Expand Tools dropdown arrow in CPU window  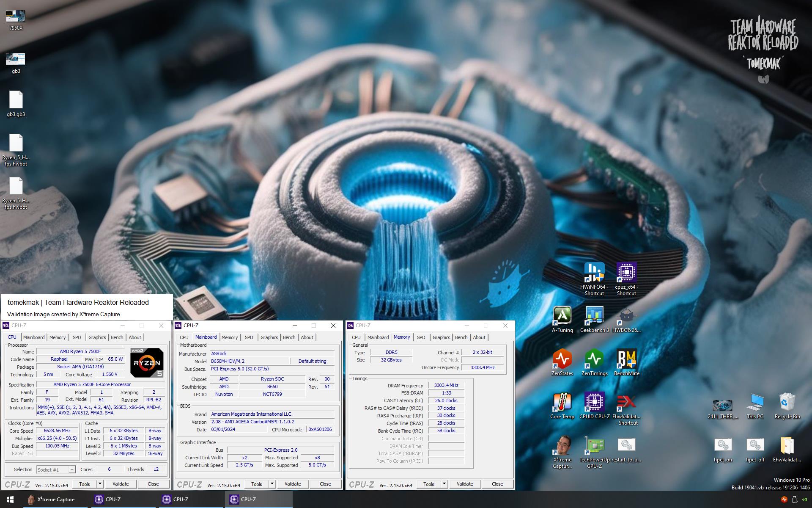point(100,484)
